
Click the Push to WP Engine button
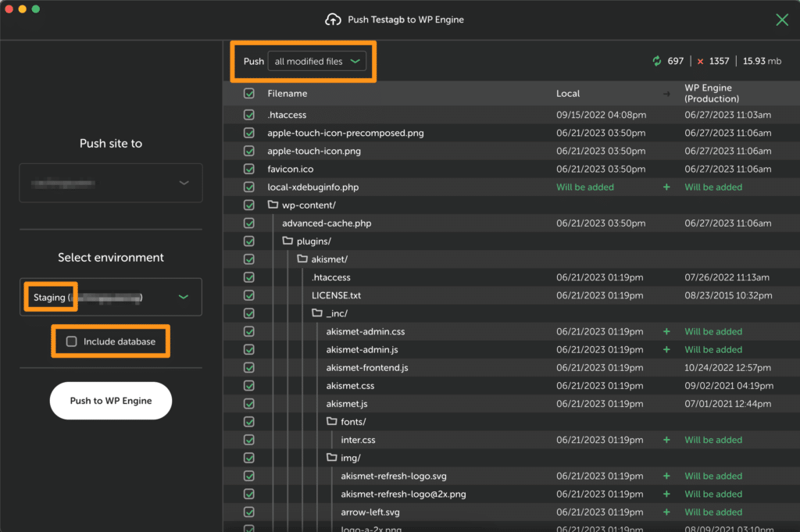[111, 401]
